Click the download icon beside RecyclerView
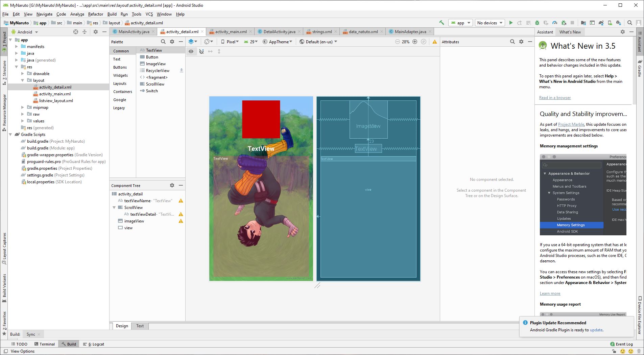Viewport: 644px width, 355px height. 181,70
